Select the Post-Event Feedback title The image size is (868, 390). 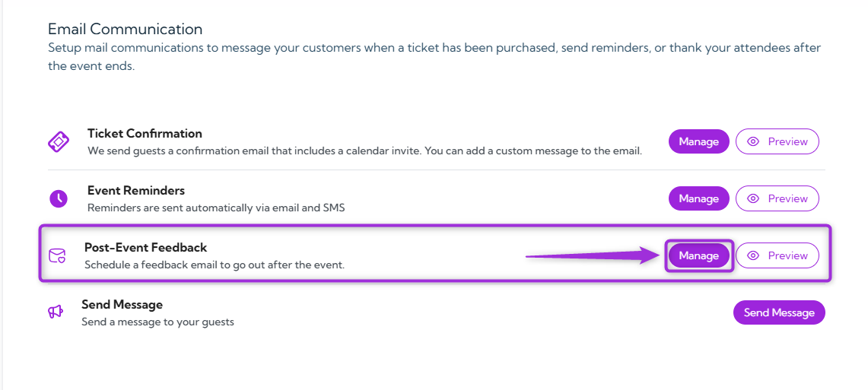[145, 247]
